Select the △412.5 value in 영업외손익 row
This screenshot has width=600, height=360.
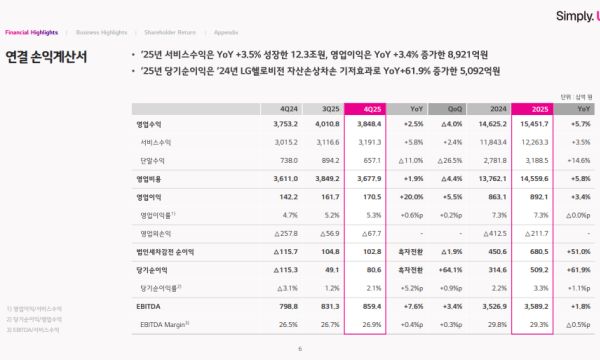[495, 233]
